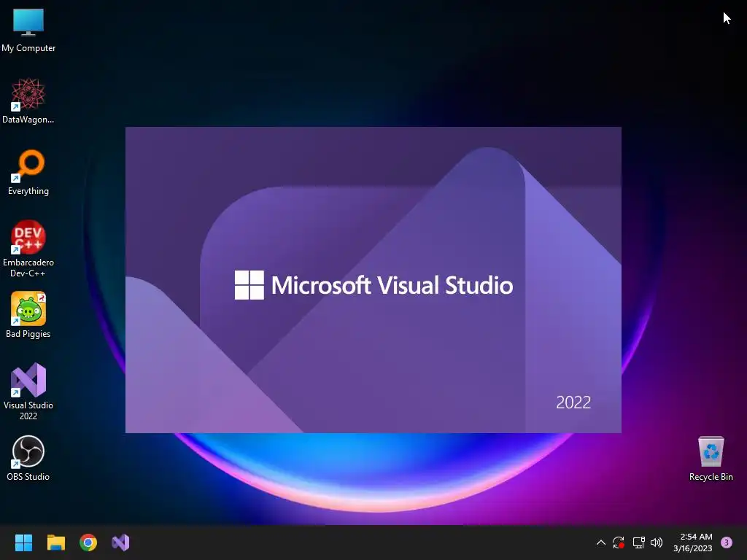Click the 'My Computer' label text
Image resolution: width=747 pixels, height=560 pixels.
click(28, 48)
